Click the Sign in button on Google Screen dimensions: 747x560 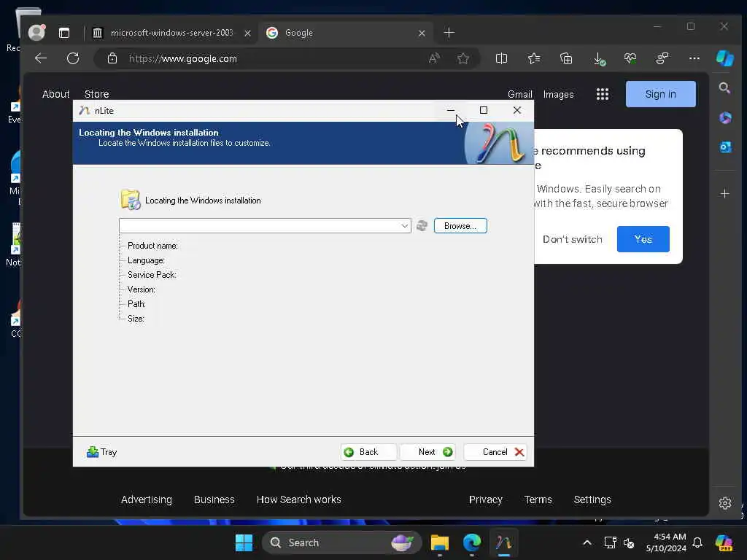(x=660, y=94)
